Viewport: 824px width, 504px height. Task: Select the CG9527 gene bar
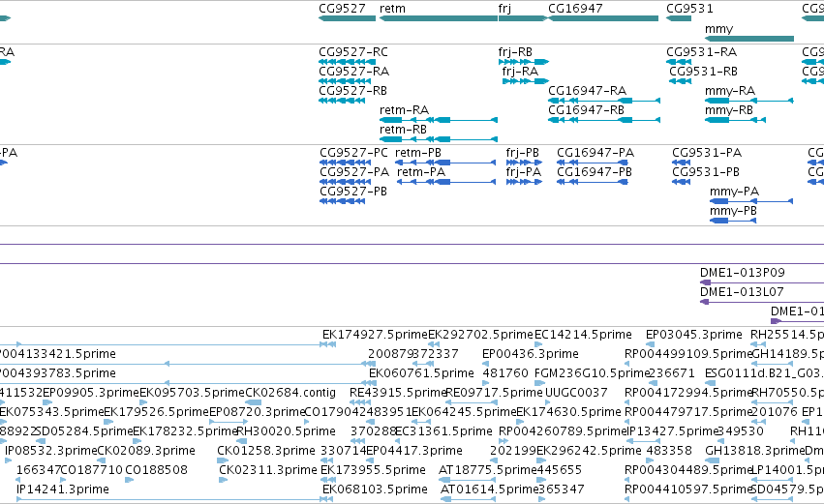[x=347, y=18]
